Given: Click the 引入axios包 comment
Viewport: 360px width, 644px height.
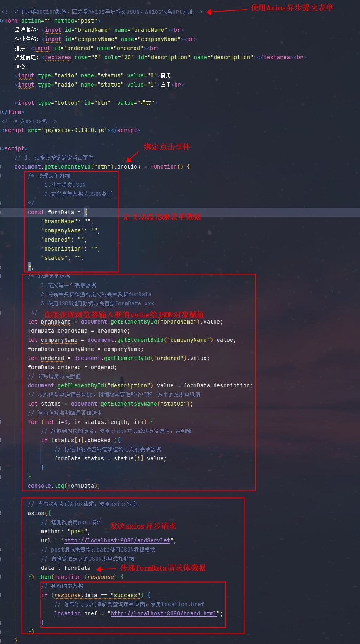Looking at the screenshot, I should [x=29, y=121].
